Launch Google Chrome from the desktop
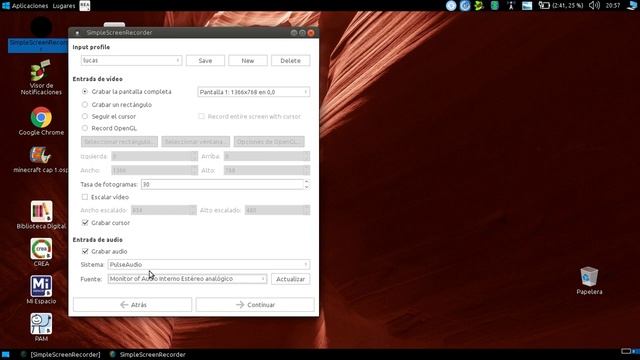 tap(41, 121)
